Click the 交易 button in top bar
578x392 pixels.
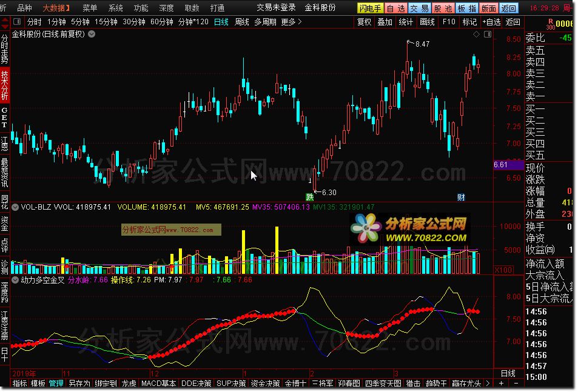point(420,8)
